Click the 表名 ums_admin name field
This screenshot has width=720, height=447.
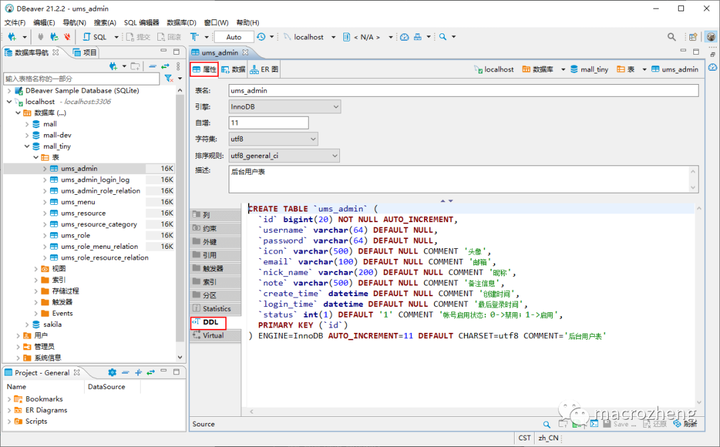tap(463, 91)
